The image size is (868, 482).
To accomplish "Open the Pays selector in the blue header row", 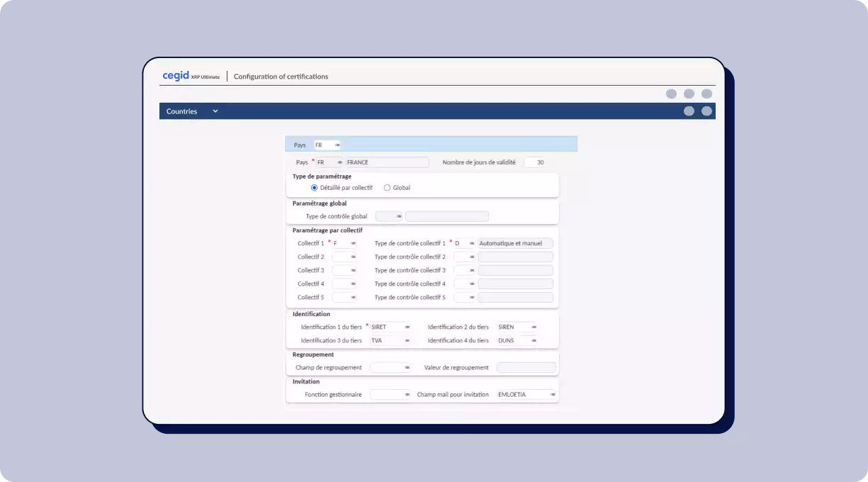I will 337,145.
